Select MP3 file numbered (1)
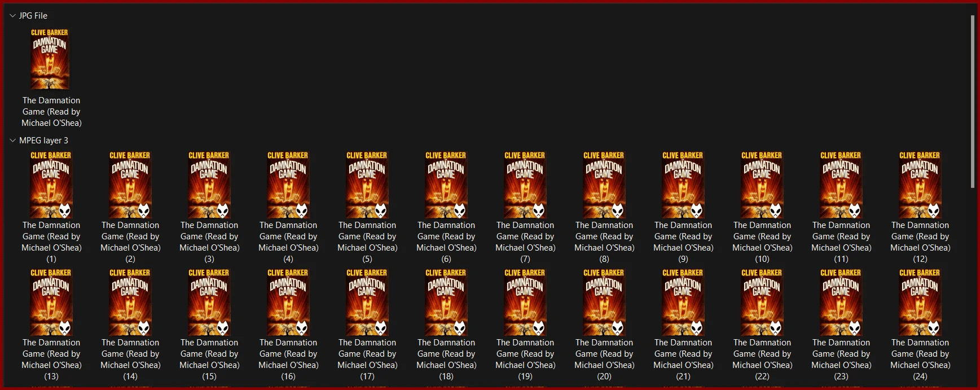 (51, 207)
